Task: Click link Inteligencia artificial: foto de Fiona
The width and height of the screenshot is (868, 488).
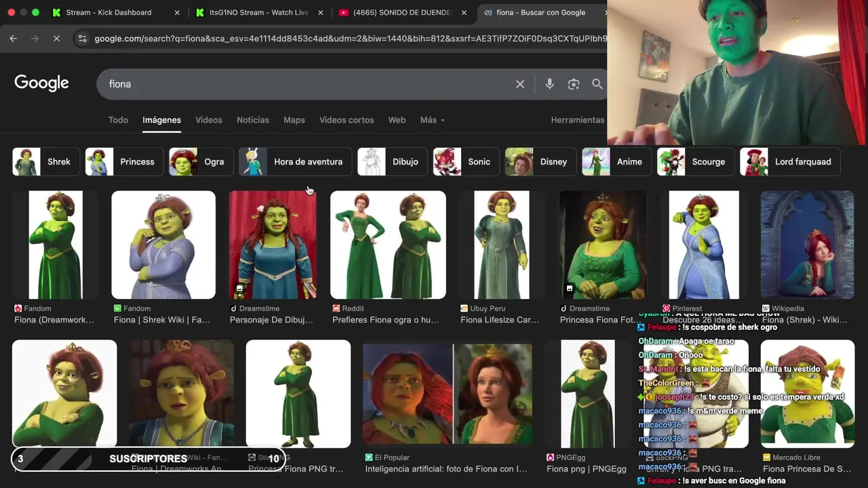Action: [x=446, y=469]
